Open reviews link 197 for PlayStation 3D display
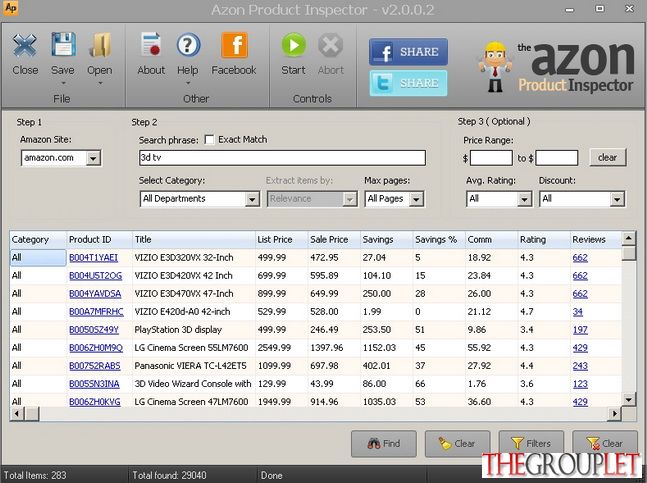The height and width of the screenshot is (483, 647). (580, 330)
